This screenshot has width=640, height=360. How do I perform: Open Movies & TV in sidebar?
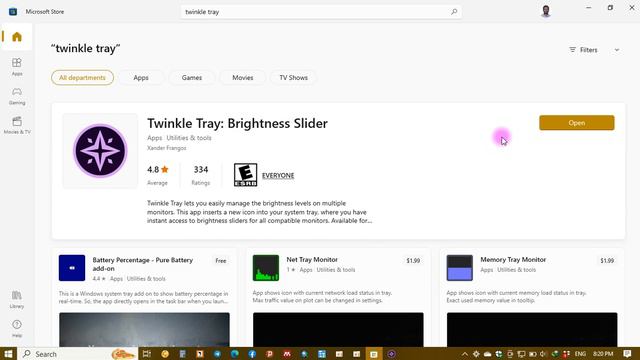17,125
